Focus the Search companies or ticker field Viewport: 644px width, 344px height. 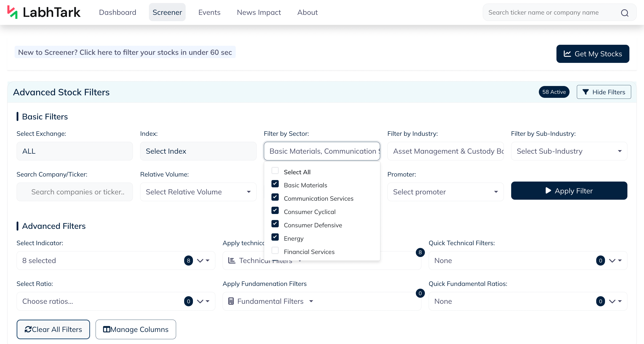75,192
